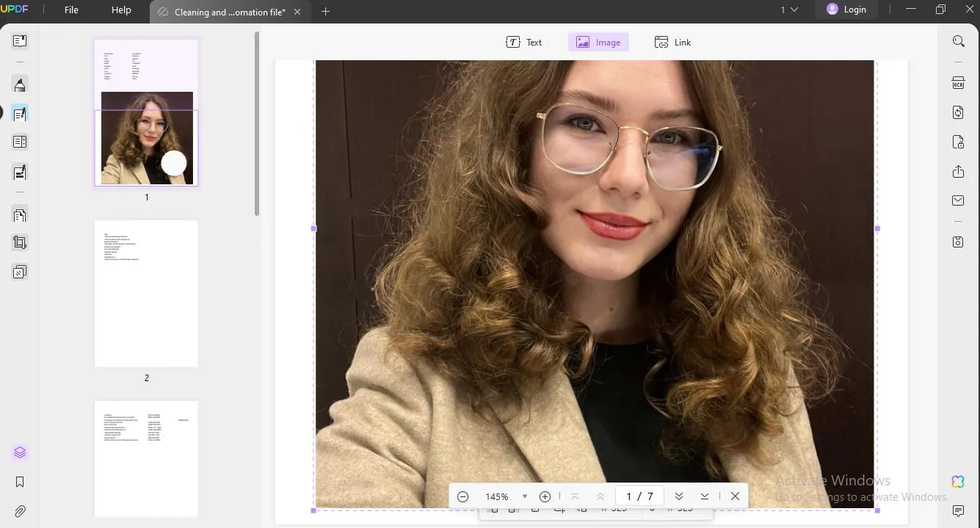
Task: Switch to the Link edit tab
Action: point(672,42)
